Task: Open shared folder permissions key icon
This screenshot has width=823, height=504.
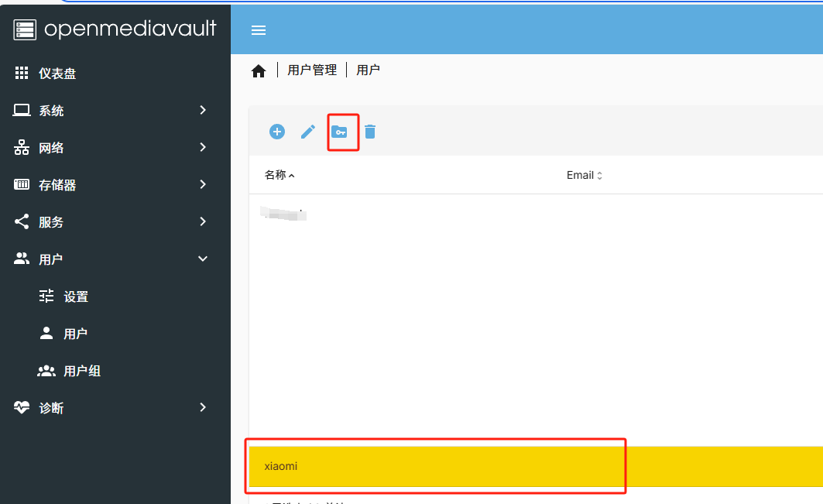Action: (x=339, y=132)
